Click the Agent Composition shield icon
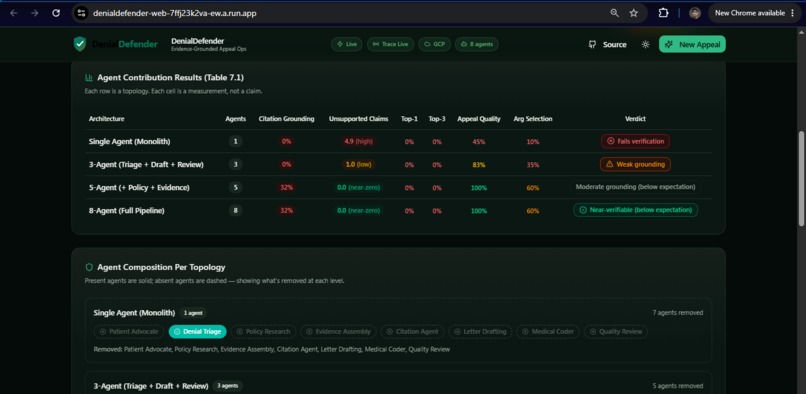806x394 pixels. tap(89, 267)
